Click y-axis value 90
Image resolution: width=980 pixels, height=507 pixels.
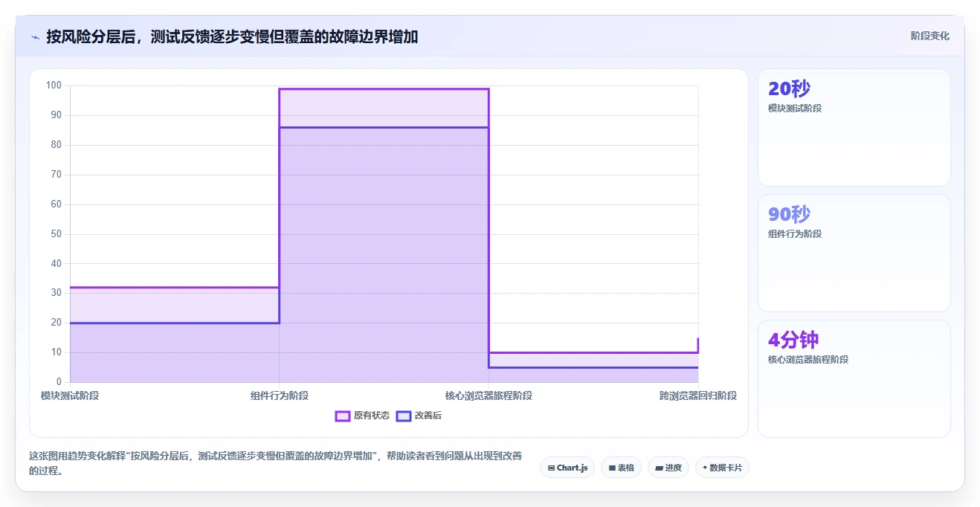57,115
